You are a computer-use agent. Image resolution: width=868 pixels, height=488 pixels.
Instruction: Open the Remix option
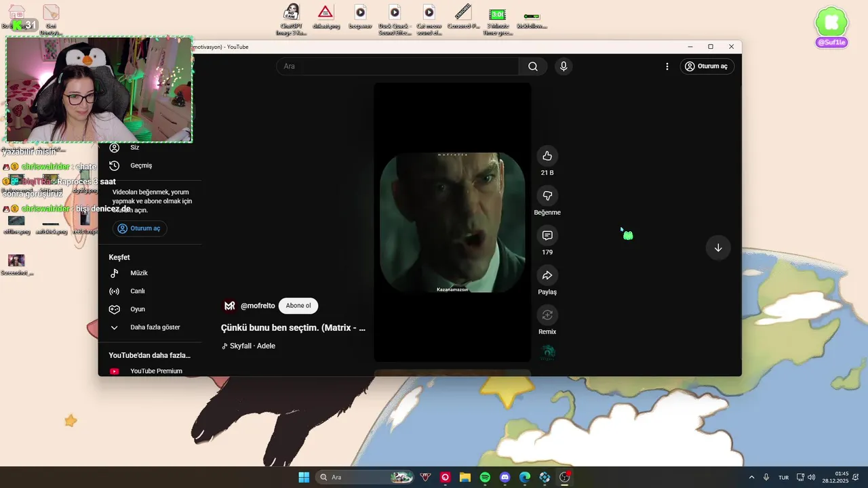point(547,315)
